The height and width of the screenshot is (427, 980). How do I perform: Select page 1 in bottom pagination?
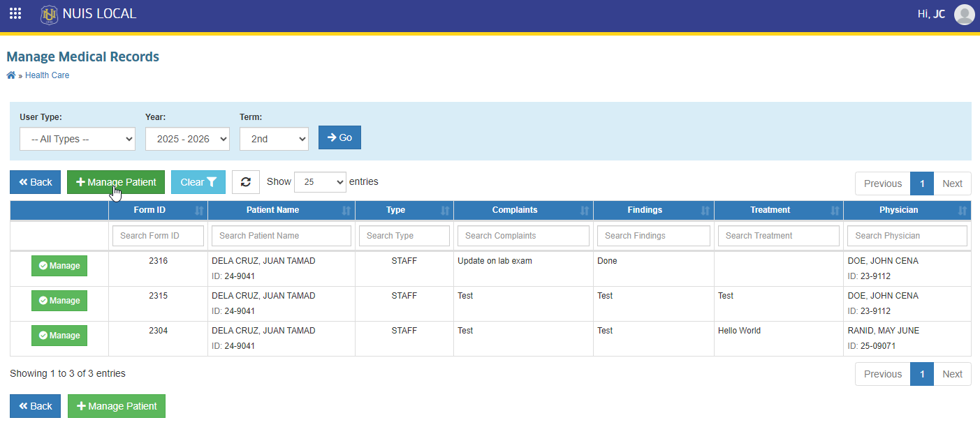coord(922,374)
